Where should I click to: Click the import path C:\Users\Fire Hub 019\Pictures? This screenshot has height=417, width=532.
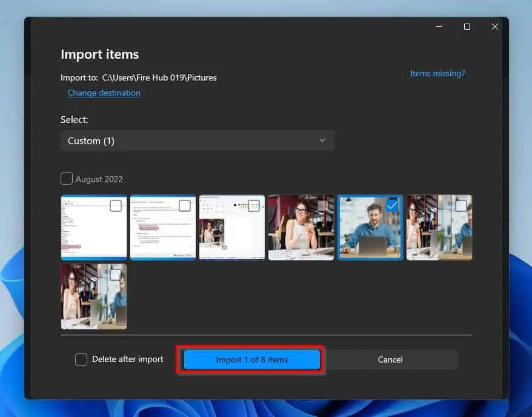159,77
